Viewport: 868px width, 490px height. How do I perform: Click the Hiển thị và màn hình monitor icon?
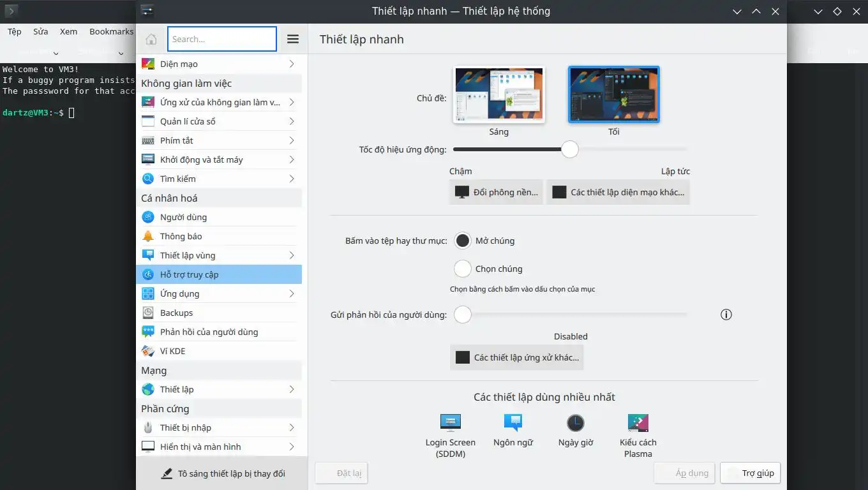148,447
